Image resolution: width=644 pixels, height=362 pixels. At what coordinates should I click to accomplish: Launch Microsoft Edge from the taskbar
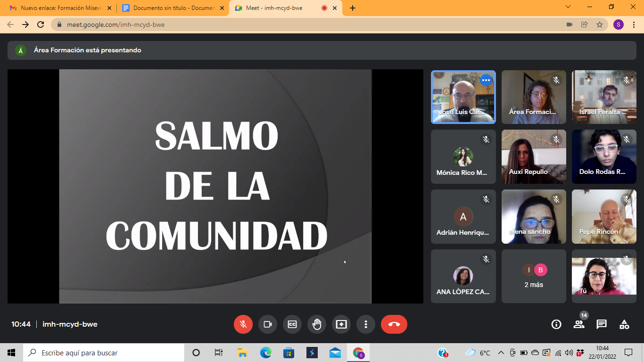pos(266,353)
